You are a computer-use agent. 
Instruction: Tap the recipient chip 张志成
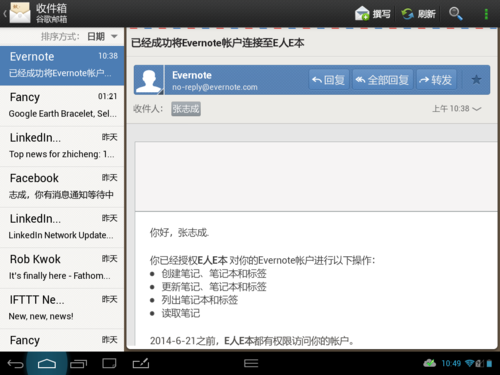tap(186, 109)
